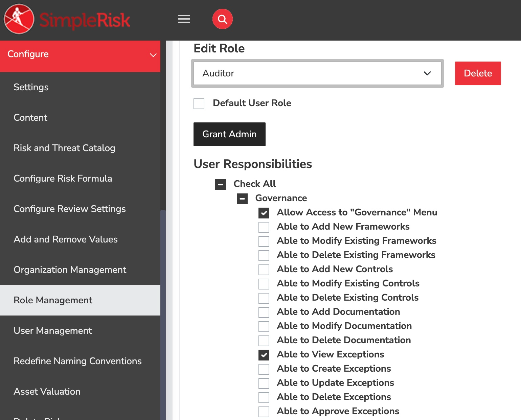Check Able to Approve Exceptions

click(x=264, y=412)
